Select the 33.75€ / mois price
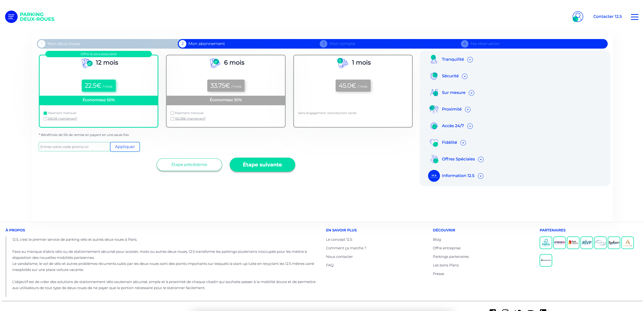The width and height of the screenshot is (644, 311). 226,86
